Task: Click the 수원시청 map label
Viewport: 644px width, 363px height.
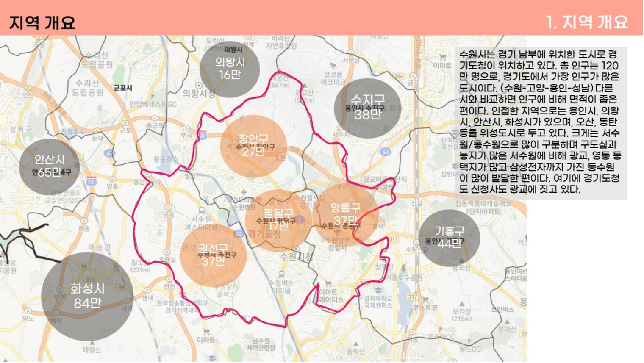Action: coord(297,257)
